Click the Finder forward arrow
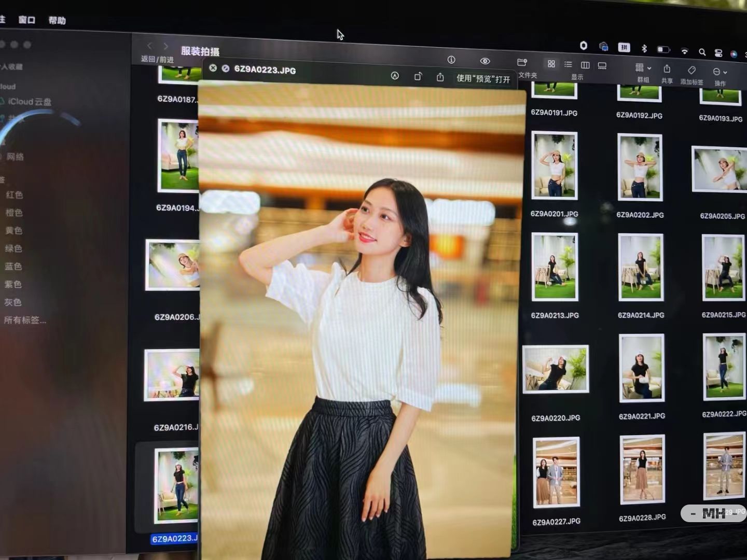The width and height of the screenshot is (747, 560). point(166,46)
